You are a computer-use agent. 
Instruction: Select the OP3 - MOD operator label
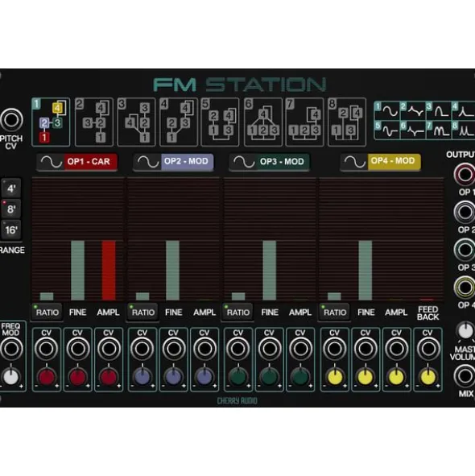click(x=283, y=162)
